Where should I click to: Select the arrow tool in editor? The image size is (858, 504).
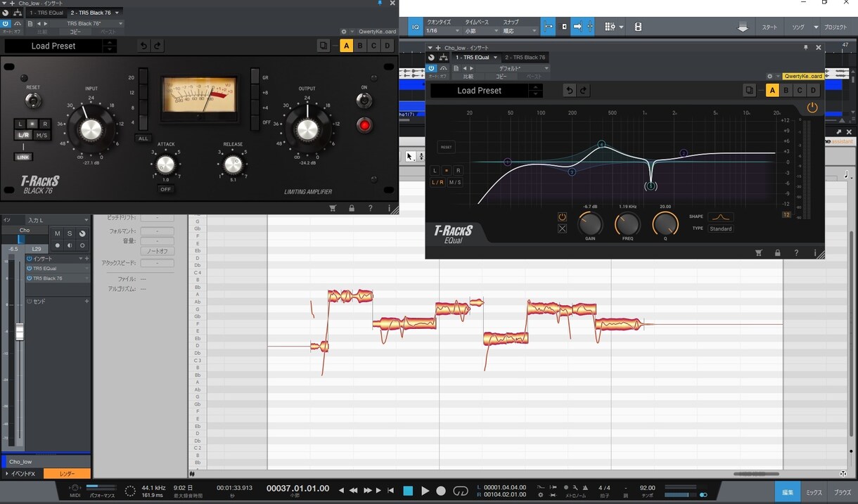point(410,156)
